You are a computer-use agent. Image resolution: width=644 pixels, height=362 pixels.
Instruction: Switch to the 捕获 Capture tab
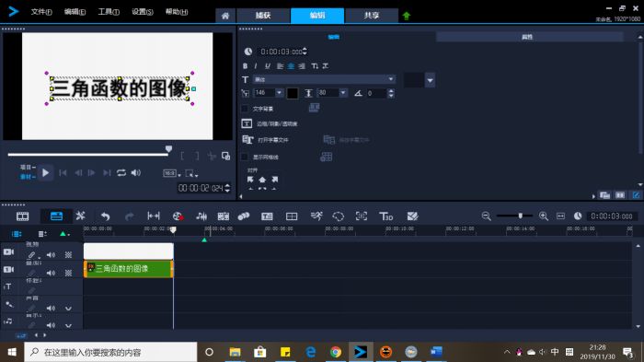pyautogui.click(x=263, y=16)
